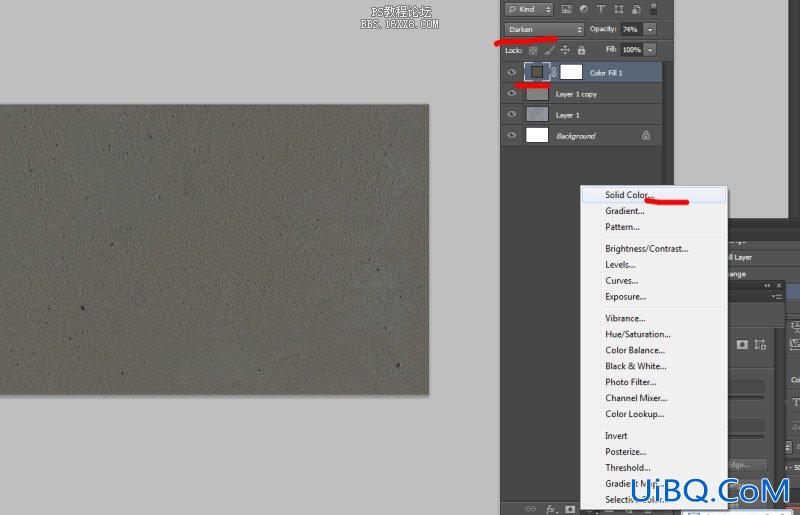800x515 pixels.
Task: Filter layers by type layers icon
Action: (x=601, y=9)
